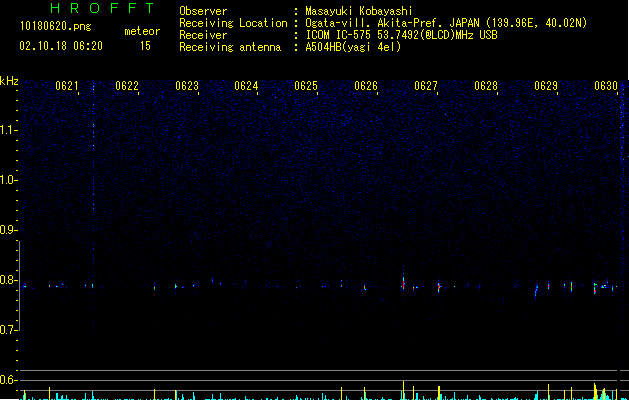Click the kHz axis unit label
Screen dimensions: 629x400
point(9,81)
